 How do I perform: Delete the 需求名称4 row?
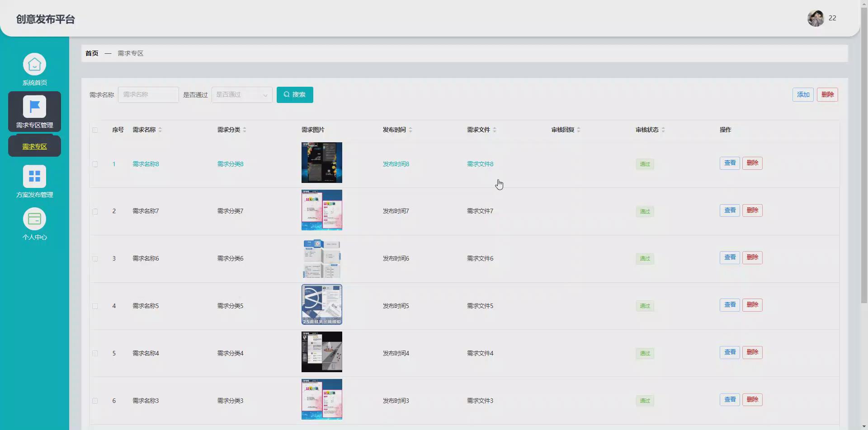pos(752,352)
